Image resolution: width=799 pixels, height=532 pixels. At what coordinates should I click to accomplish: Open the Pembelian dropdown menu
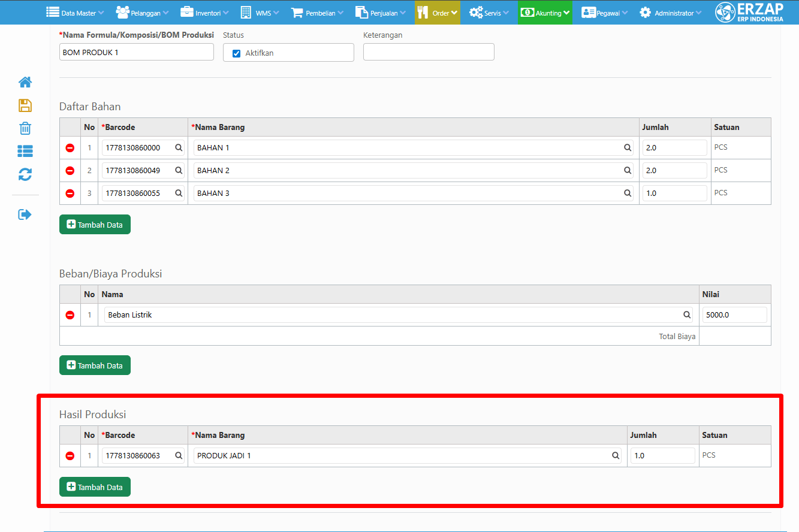pos(317,12)
